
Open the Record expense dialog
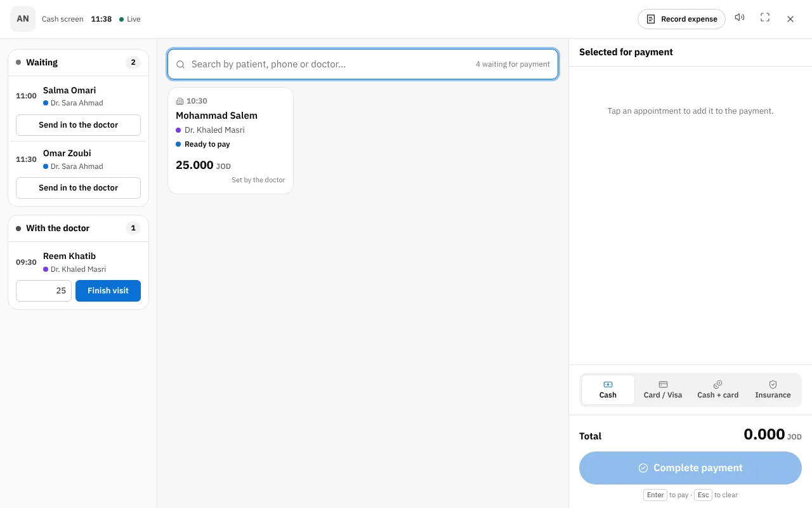[681, 19]
